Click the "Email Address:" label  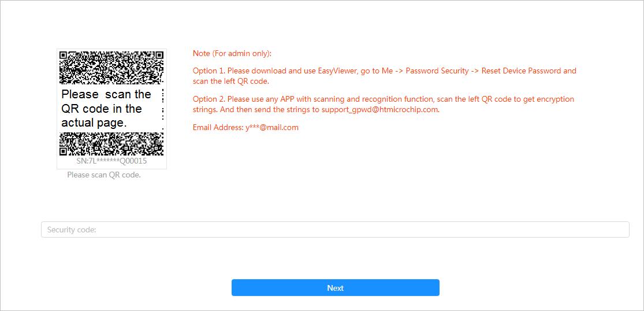tap(218, 127)
